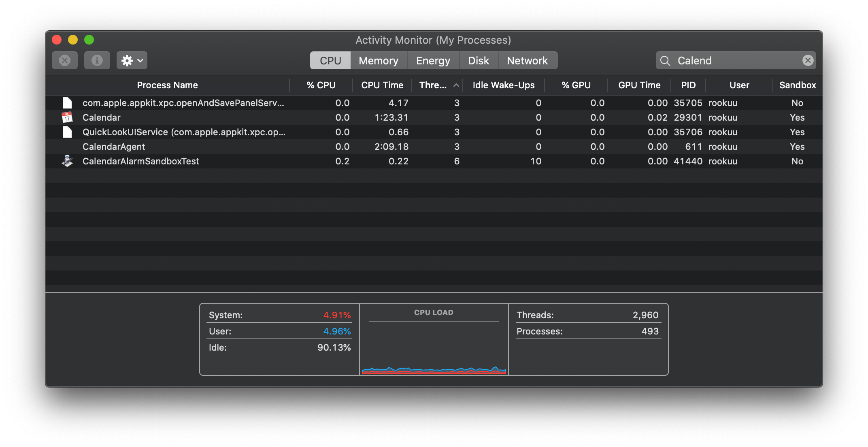Click PID 35706 in the list
The height and width of the screenshot is (447, 868).
tap(688, 132)
